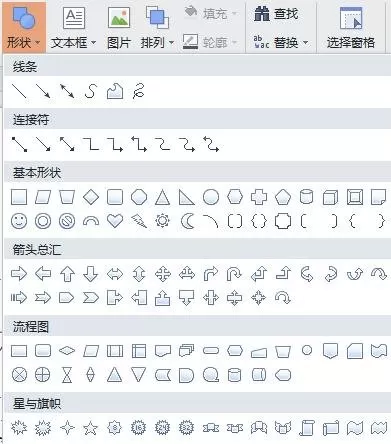Pick the freeform scribble line tool

[x=139, y=91]
